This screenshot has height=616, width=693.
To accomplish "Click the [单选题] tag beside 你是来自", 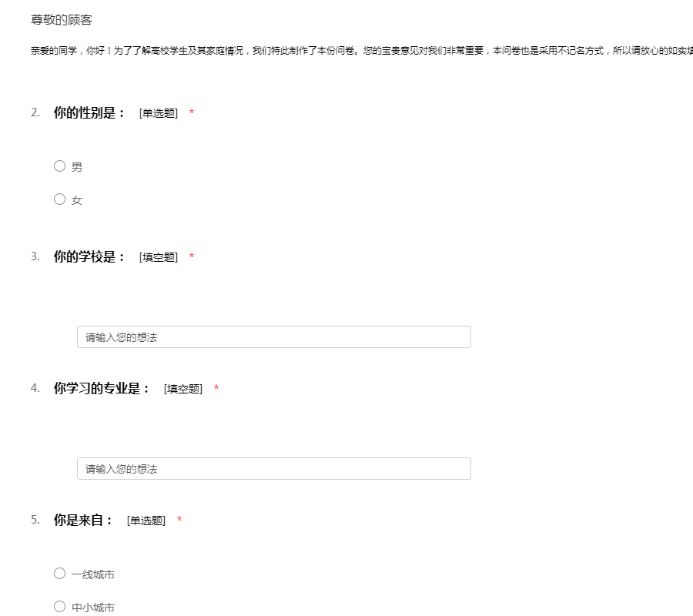I will 146,521.
